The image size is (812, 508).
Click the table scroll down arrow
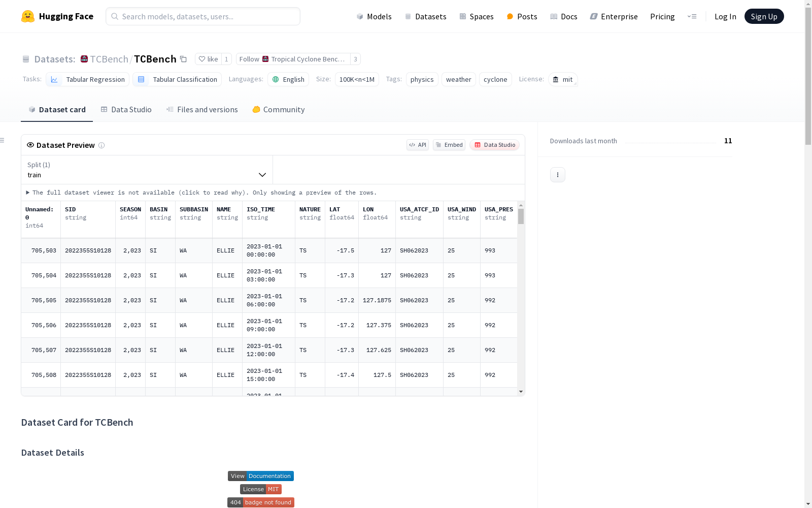(x=521, y=392)
